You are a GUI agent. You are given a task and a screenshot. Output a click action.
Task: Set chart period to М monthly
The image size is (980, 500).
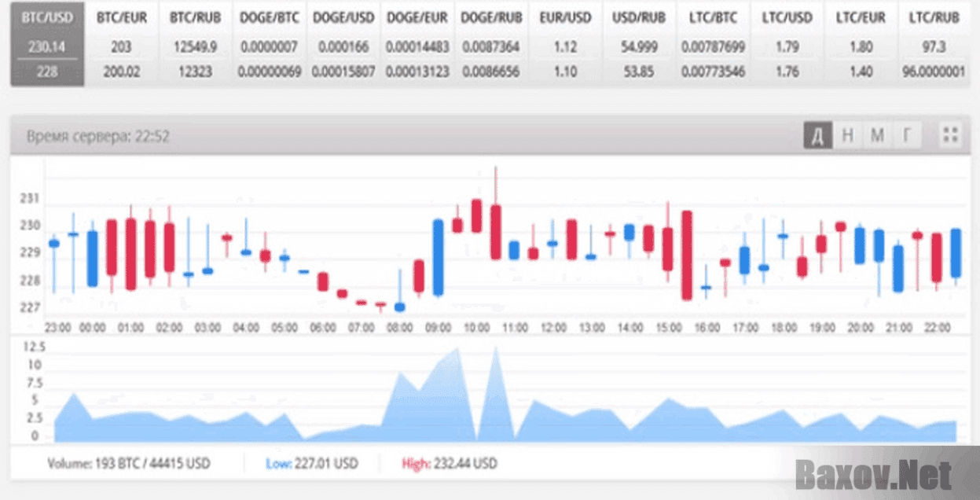(877, 135)
